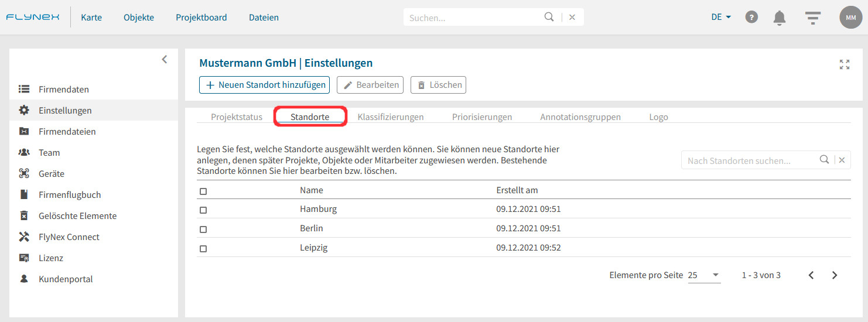Click the Bearbeiten button
The width and height of the screenshot is (868, 322).
[371, 85]
